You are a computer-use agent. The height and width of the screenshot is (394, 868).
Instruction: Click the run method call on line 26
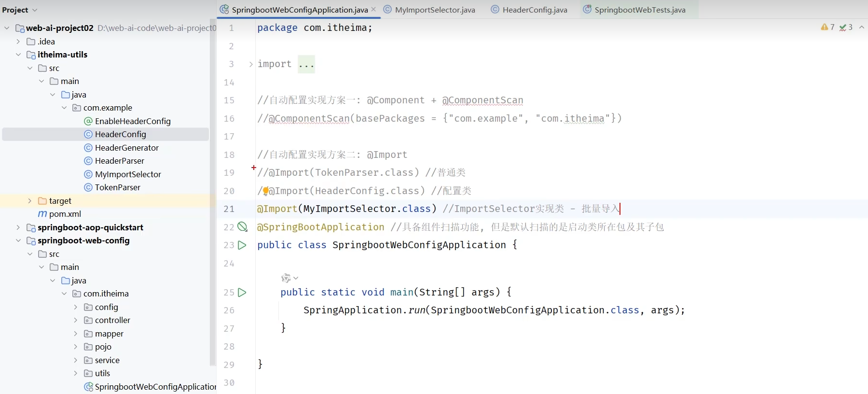(x=416, y=310)
